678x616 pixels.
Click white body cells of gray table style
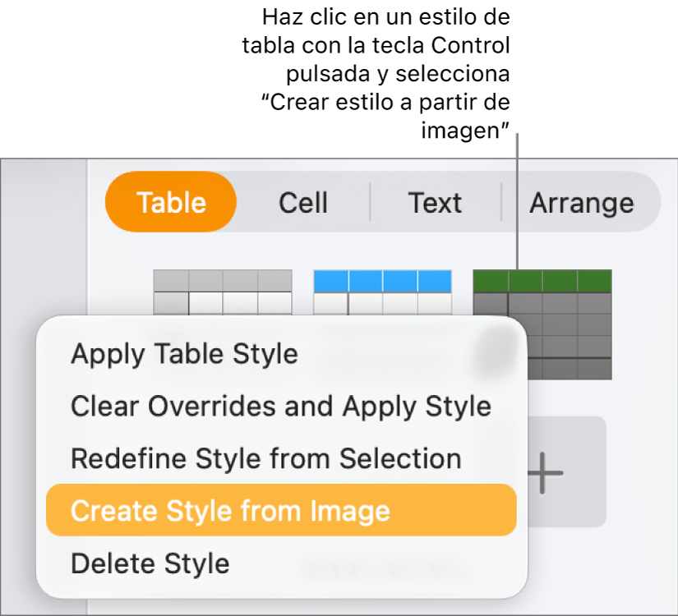(x=240, y=304)
